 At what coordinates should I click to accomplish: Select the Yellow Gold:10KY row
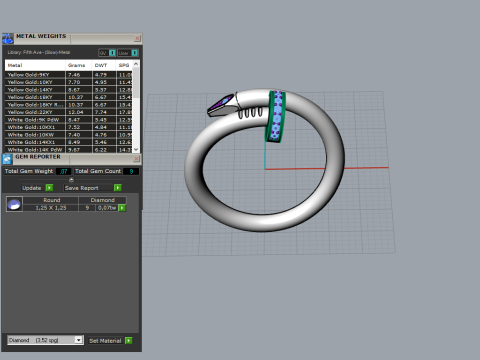[x=69, y=82]
